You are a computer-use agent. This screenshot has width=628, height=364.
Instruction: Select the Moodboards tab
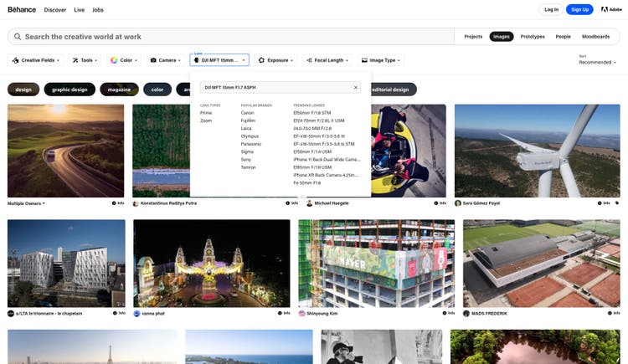click(595, 37)
